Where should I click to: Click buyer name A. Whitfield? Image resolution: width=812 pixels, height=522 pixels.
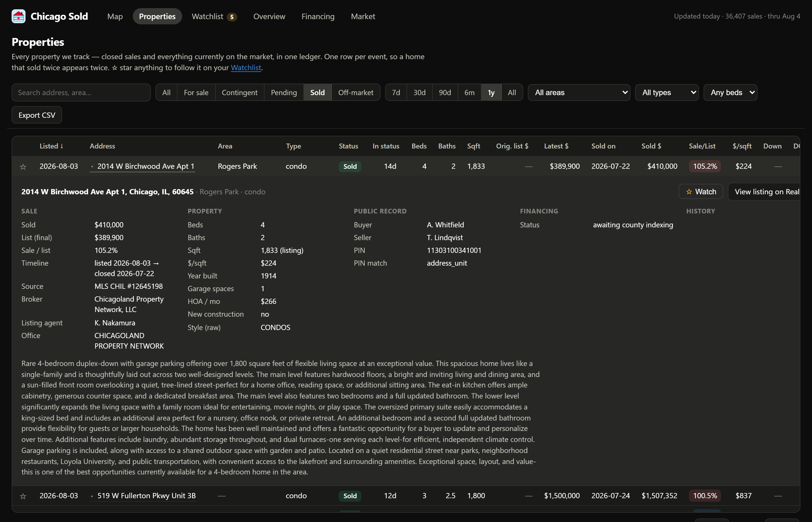pos(445,225)
